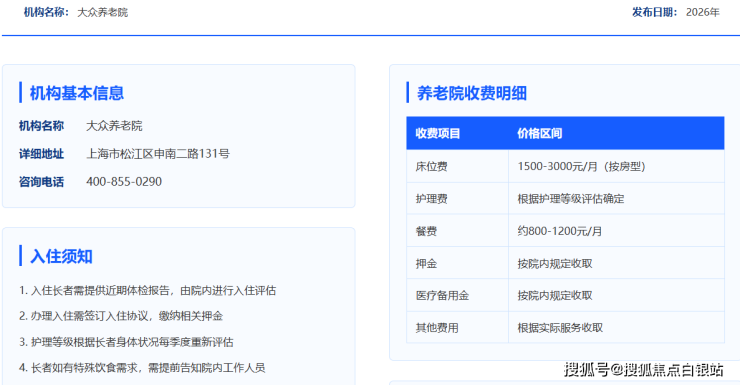Click the 机构名称 label in the info card

click(x=41, y=126)
